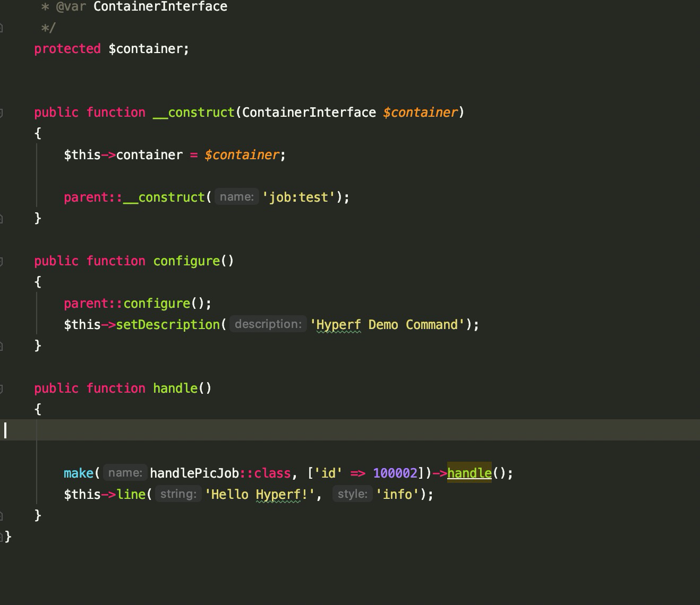Click the gutter icon near configure's closing brace

[3, 345]
